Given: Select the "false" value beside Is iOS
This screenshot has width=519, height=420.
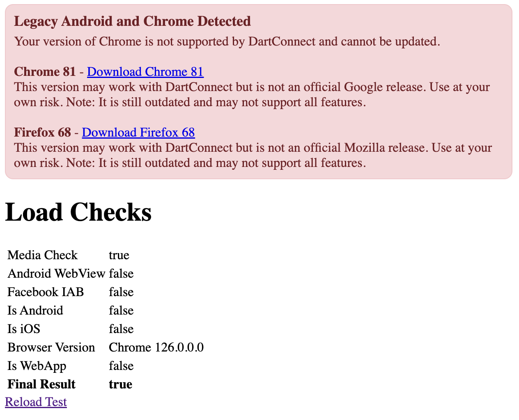Looking at the screenshot, I should click(x=121, y=329).
